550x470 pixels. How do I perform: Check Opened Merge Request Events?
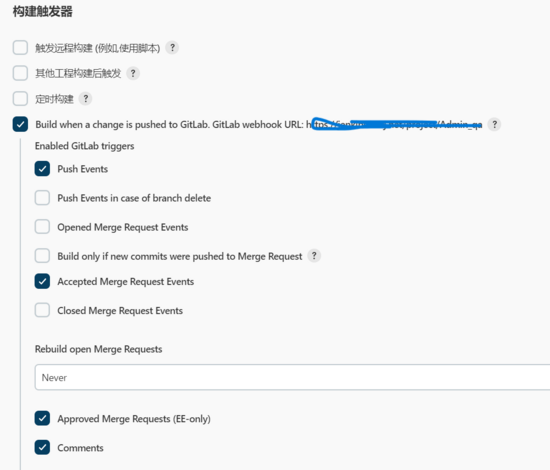[x=42, y=227]
